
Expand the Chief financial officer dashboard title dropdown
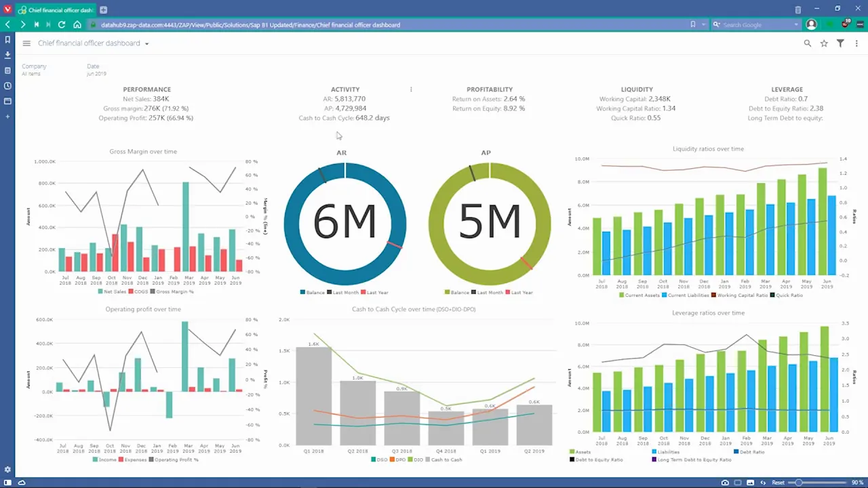(146, 43)
